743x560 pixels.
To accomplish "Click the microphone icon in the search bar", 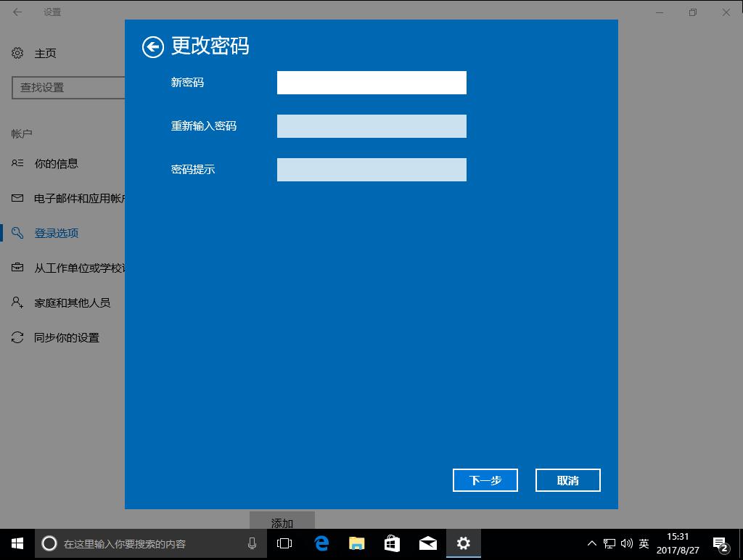I will point(252,543).
